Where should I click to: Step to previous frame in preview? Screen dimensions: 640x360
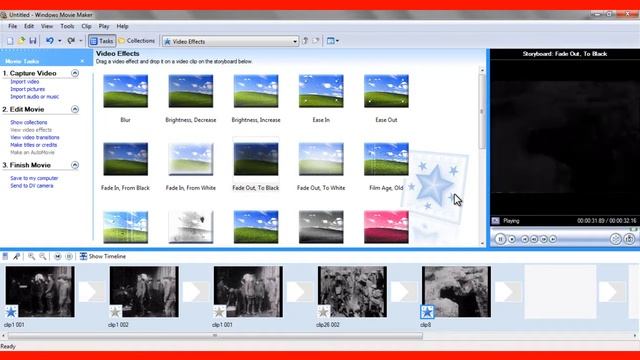(x=534, y=239)
